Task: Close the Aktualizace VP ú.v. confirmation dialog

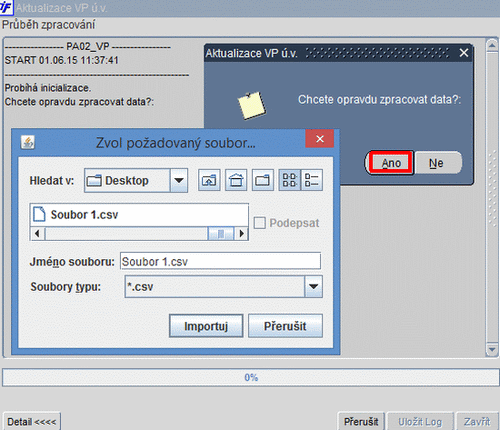Action: (x=464, y=53)
